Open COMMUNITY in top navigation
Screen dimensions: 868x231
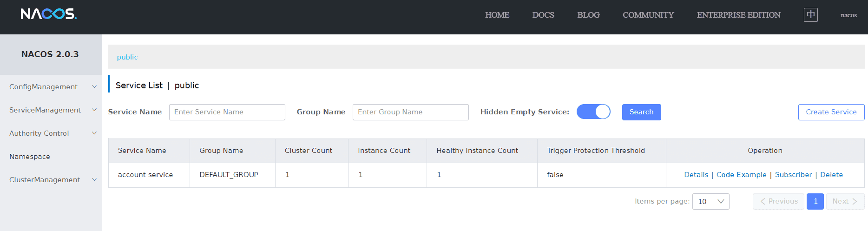[x=648, y=15]
